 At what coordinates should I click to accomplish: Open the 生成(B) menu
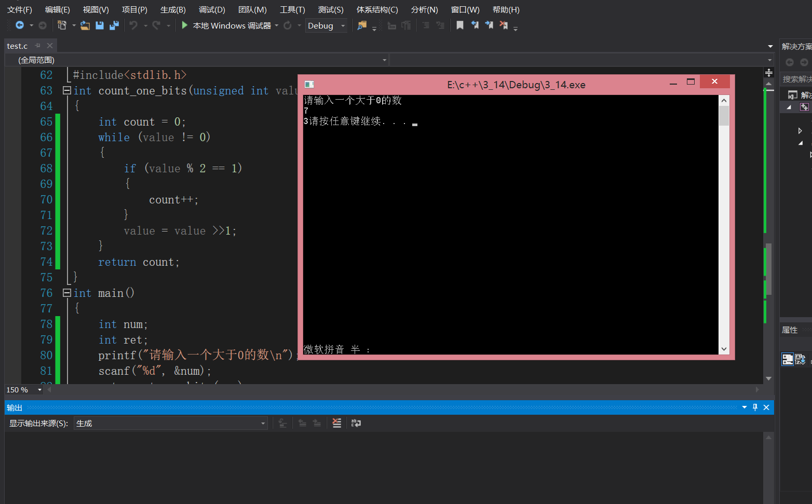pyautogui.click(x=173, y=9)
